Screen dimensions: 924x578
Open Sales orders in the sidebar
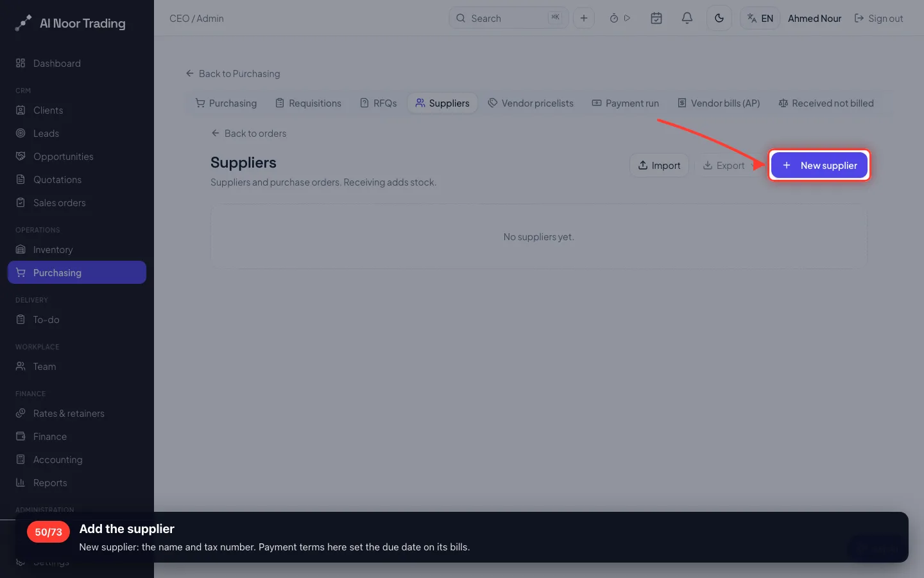pos(77,203)
